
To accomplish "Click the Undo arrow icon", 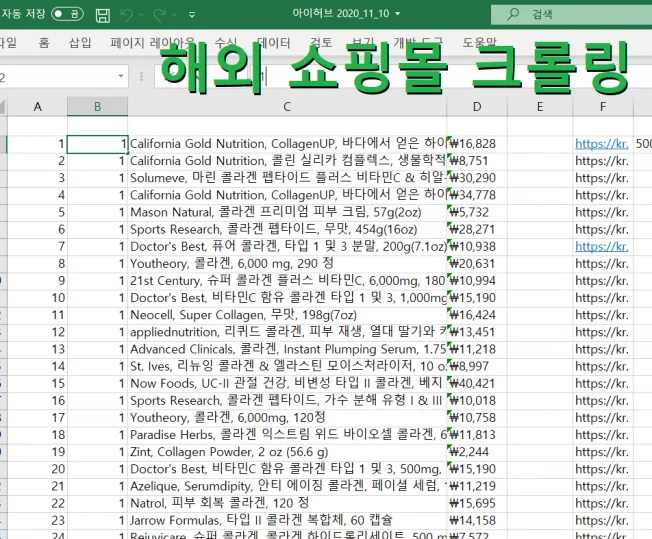I will (126, 15).
